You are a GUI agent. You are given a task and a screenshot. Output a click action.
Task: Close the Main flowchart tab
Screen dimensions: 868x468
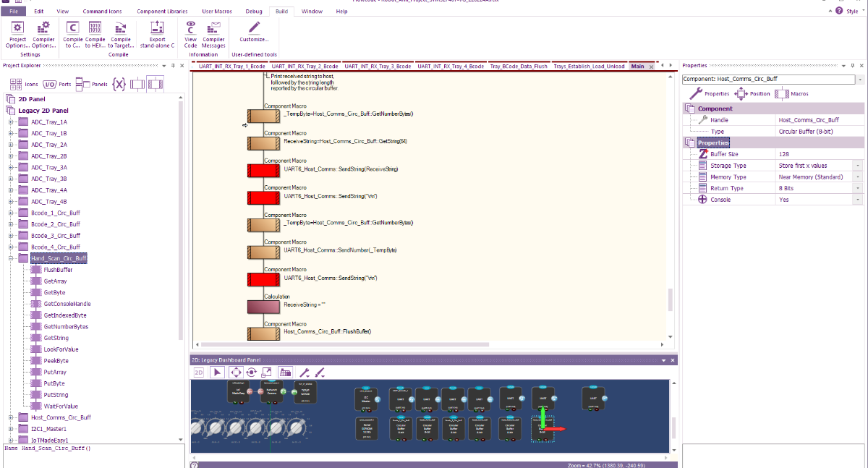[x=652, y=67]
